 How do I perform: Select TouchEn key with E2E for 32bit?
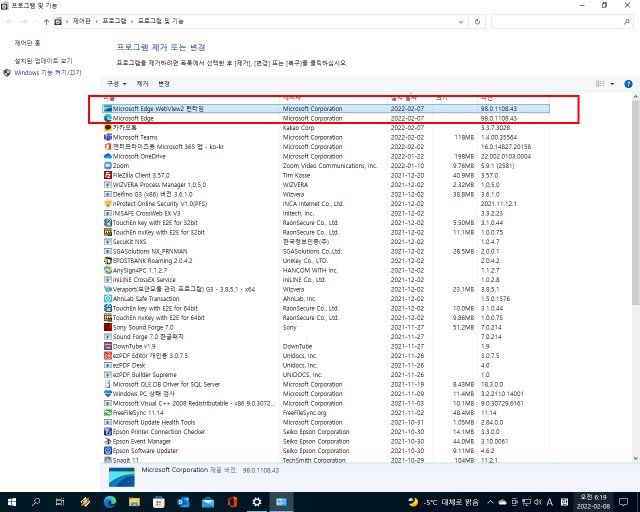point(326,223)
